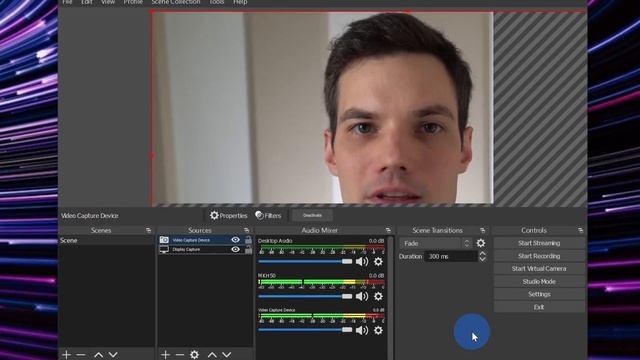The width and height of the screenshot is (640, 360).
Task: Open the Edit menu
Action: 87,2
